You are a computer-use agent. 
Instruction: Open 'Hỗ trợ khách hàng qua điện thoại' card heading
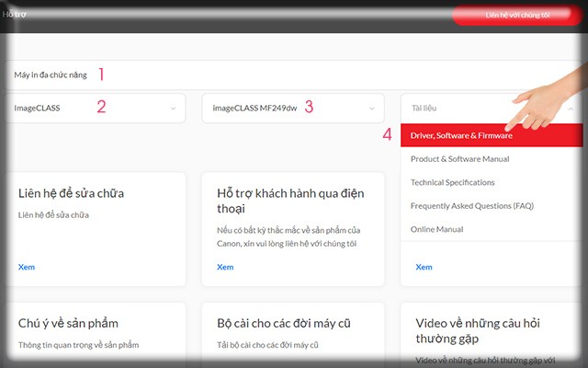click(290, 201)
